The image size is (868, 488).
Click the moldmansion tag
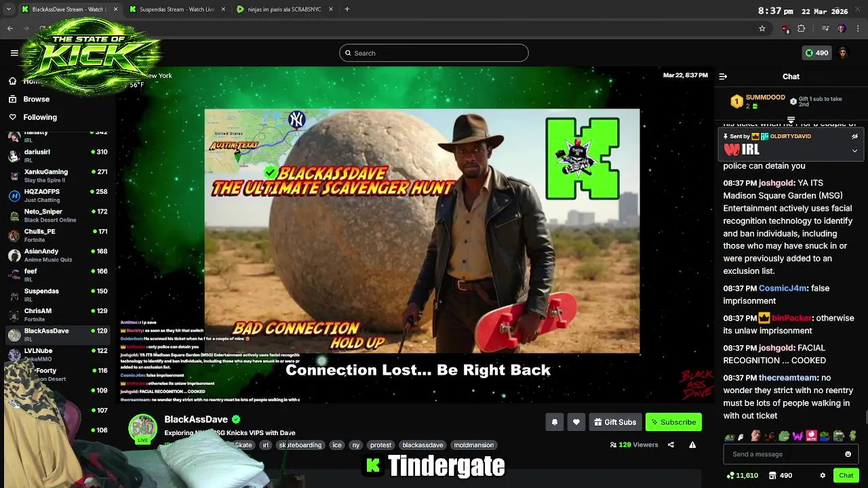click(474, 445)
